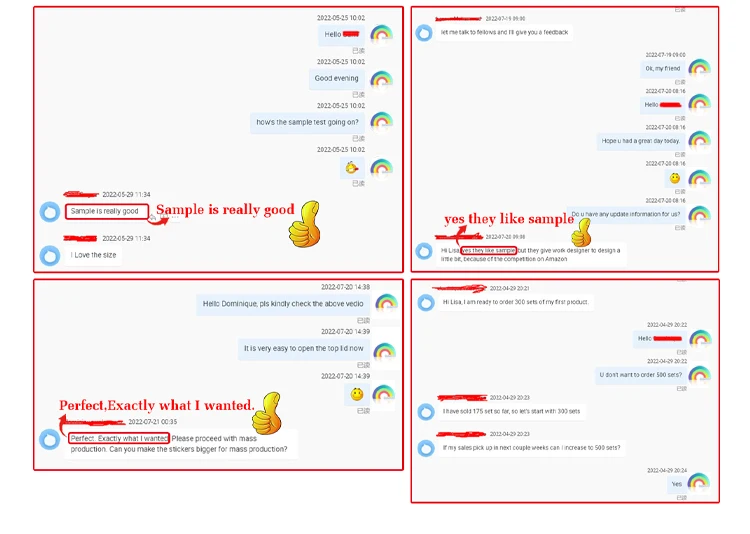
Task: Click rainbow avatar beside 'Good evening' message
Action: pyautogui.click(x=382, y=79)
